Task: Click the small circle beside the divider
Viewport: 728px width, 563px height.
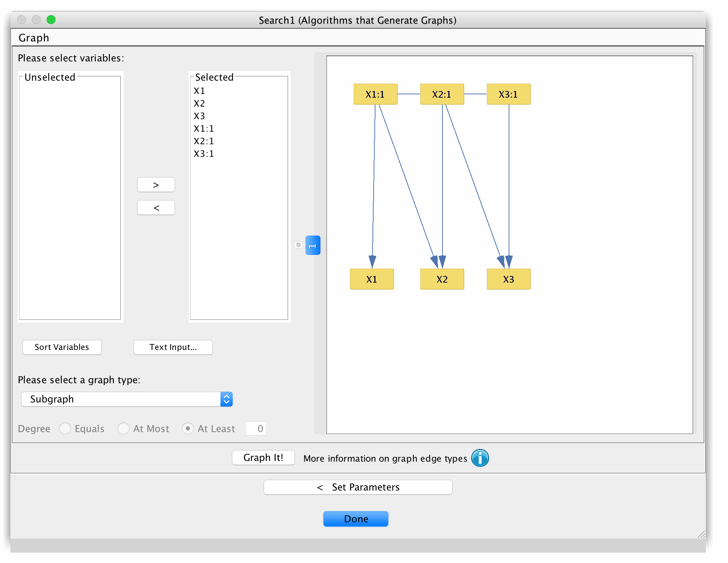Action: [x=298, y=245]
